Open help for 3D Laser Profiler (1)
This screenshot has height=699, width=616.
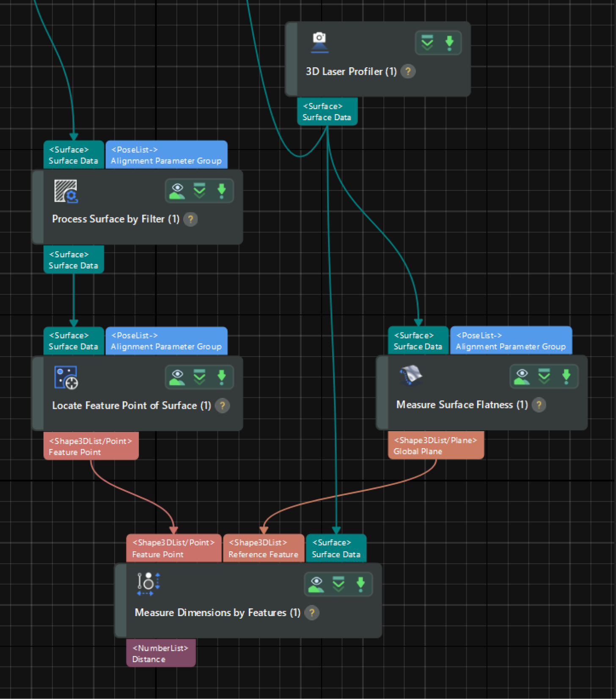tap(408, 72)
